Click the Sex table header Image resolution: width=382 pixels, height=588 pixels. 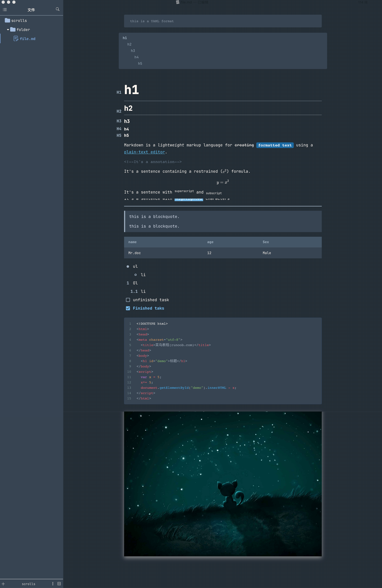[x=266, y=242]
